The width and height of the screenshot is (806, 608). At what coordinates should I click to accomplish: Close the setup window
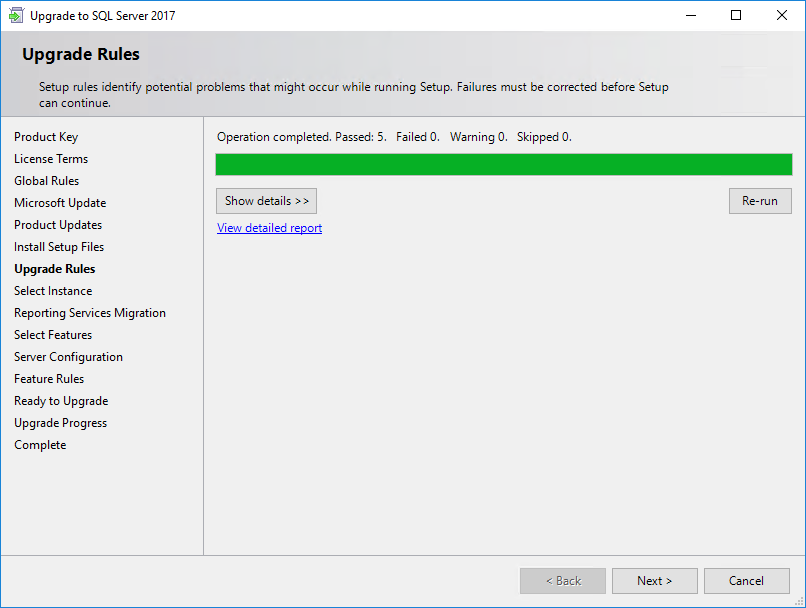(782, 15)
